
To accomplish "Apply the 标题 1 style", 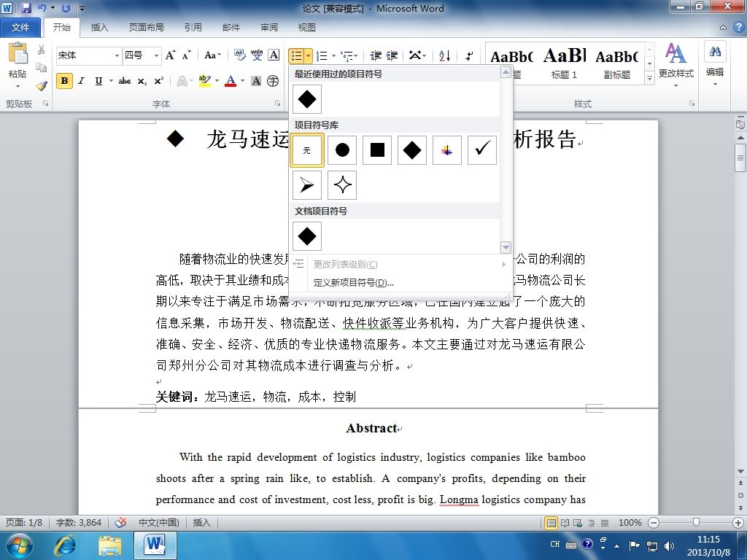I will (x=564, y=63).
